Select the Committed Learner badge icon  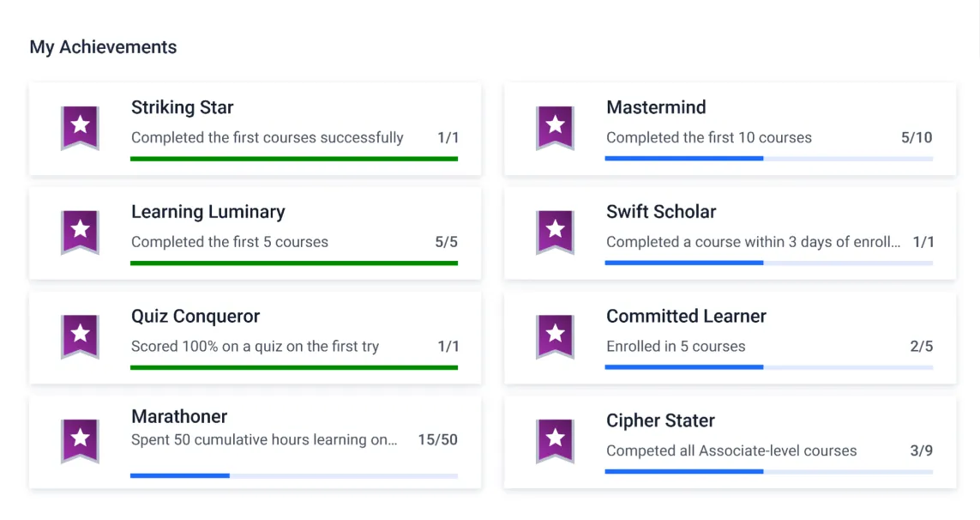click(555, 336)
